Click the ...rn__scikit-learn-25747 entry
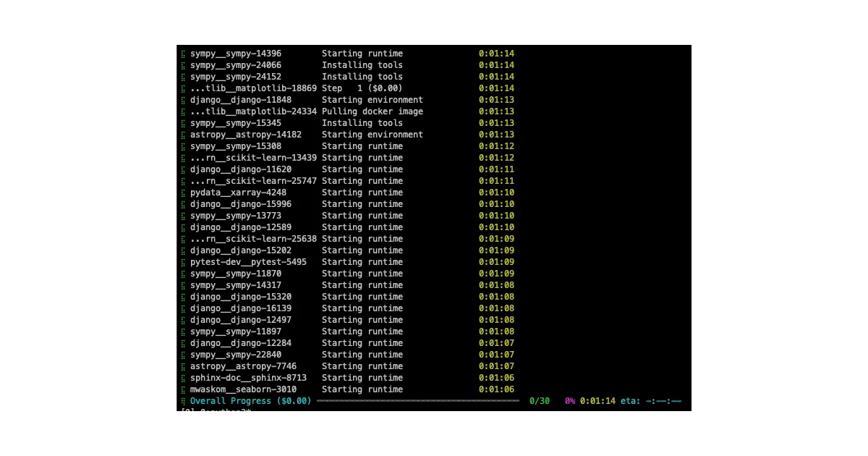The image size is (868, 456). click(x=253, y=181)
